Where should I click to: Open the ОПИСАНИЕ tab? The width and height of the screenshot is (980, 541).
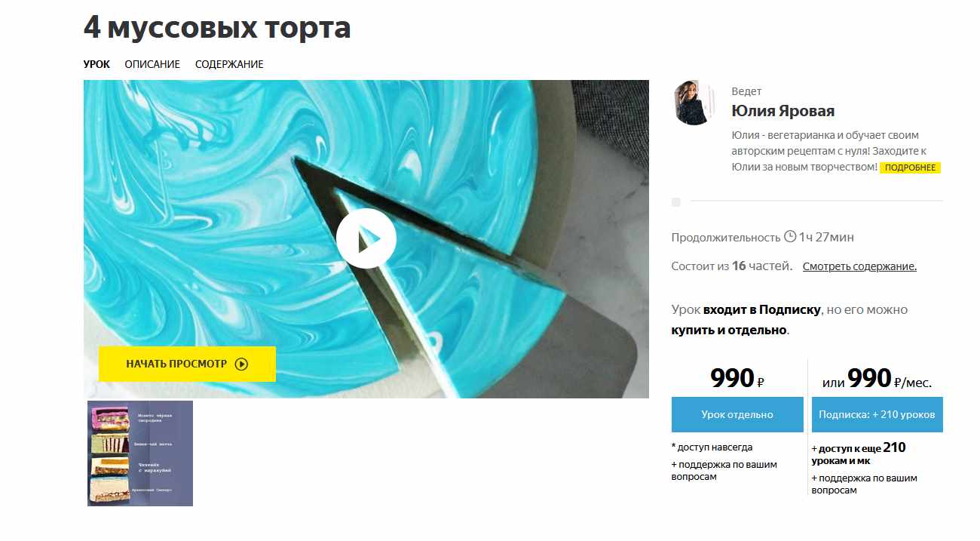(152, 64)
